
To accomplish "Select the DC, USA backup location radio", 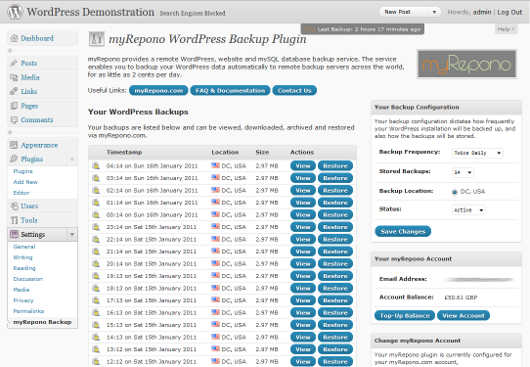I will (455, 192).
